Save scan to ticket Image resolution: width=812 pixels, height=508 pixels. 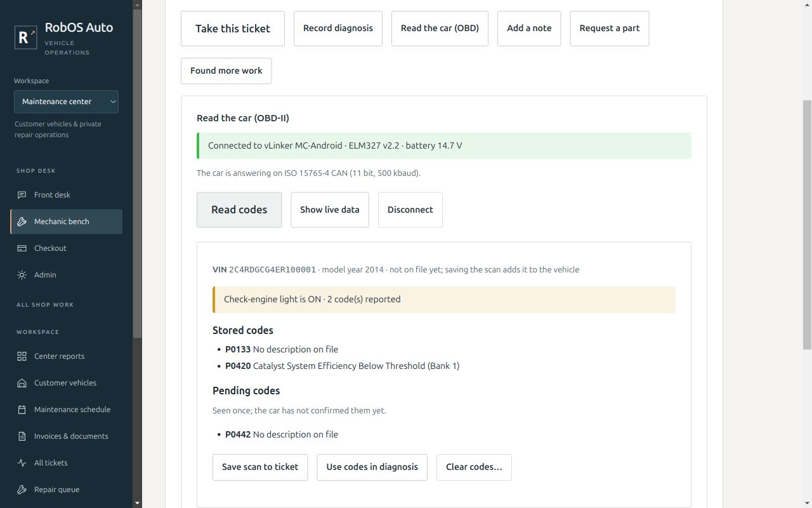tap(260, 467)
